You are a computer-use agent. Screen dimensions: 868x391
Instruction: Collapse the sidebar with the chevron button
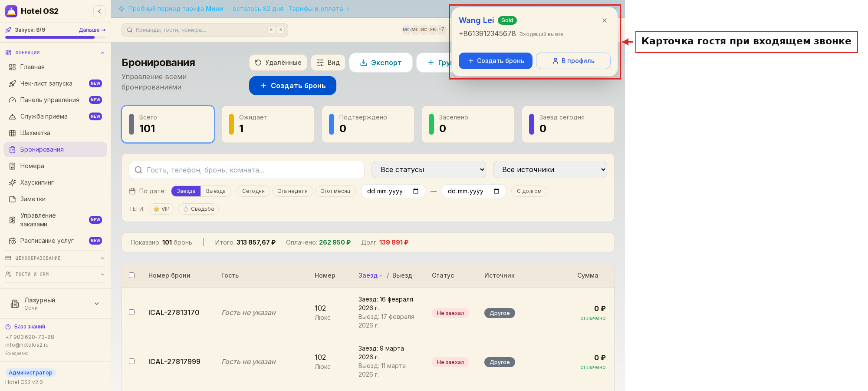coord(99,11)
